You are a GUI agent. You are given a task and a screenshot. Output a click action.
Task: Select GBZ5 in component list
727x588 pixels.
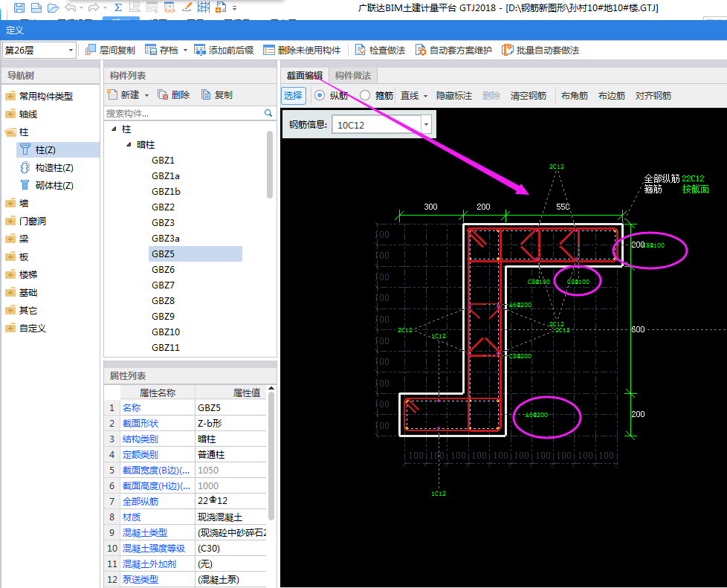tap(196, 253)
